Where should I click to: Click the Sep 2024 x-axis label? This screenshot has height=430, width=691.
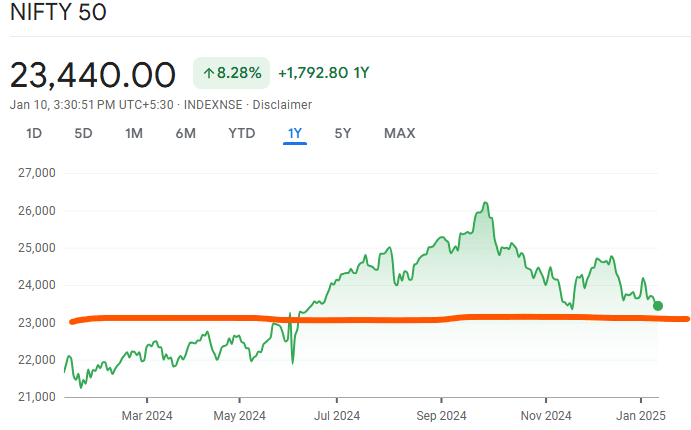441,415
